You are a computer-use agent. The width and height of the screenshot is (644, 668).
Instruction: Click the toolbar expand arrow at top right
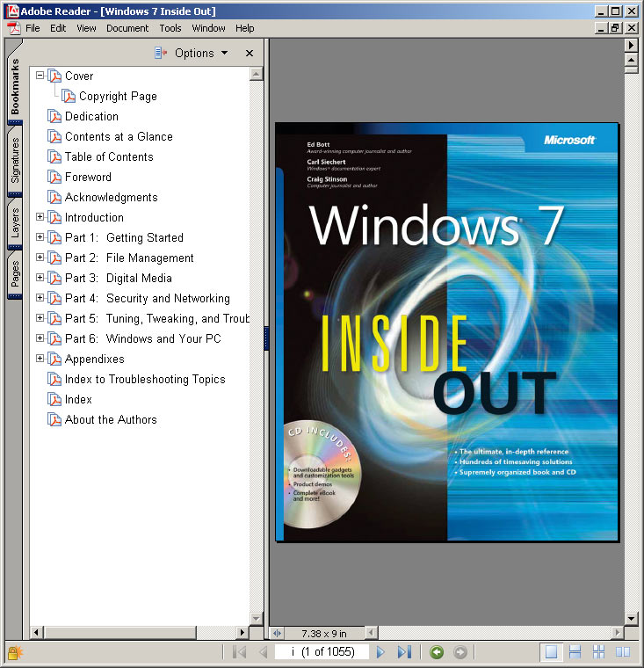[x=631, y=45]
